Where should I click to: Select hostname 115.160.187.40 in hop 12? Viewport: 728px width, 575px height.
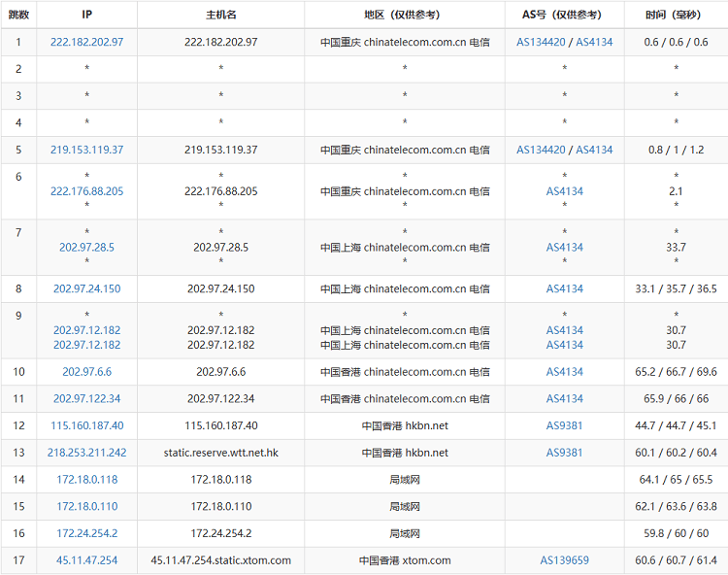[x=221, y=425]
